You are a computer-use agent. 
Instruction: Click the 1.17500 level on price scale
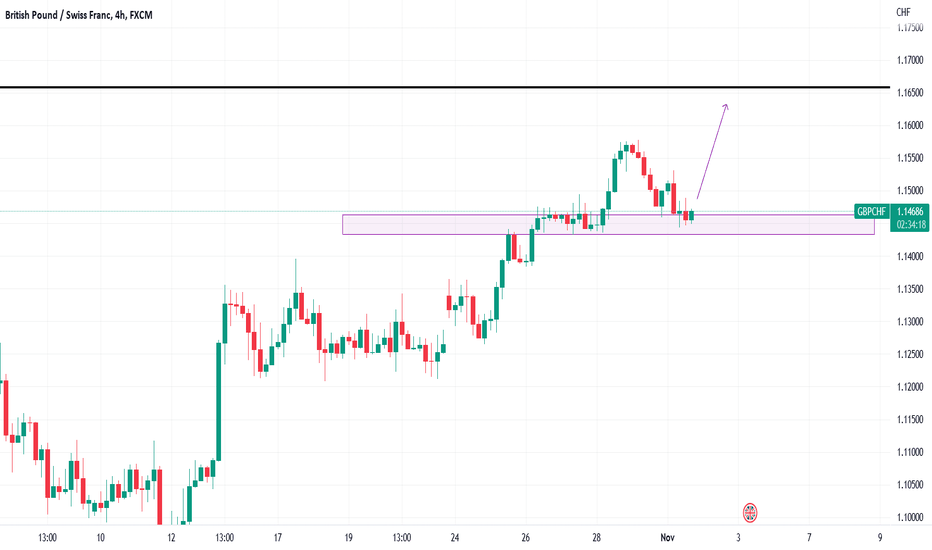tap(910, 27)
